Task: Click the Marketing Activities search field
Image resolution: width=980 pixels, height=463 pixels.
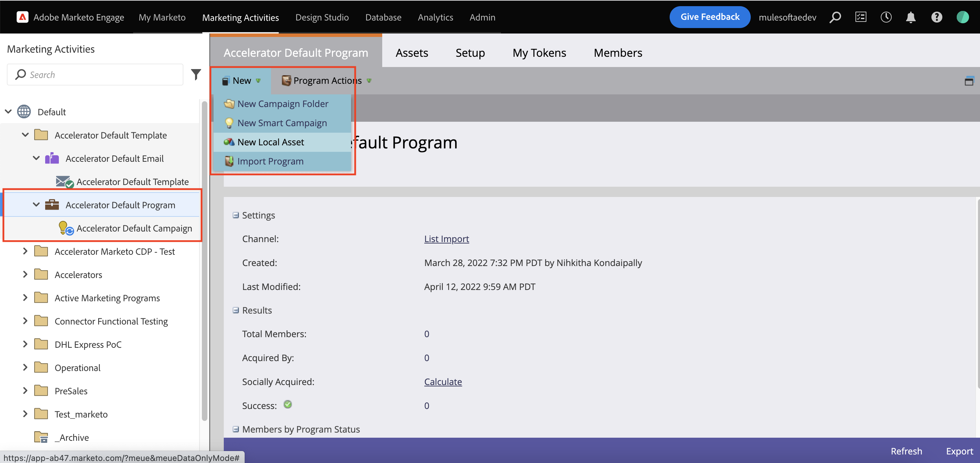Action: coord(95,75)
